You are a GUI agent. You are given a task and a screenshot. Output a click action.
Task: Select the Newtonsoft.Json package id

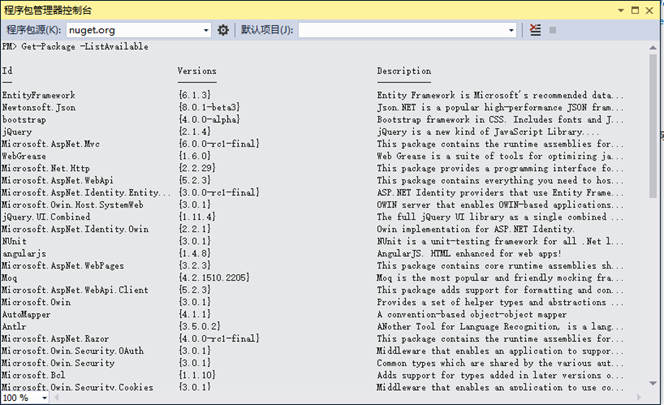coord(39,108)
